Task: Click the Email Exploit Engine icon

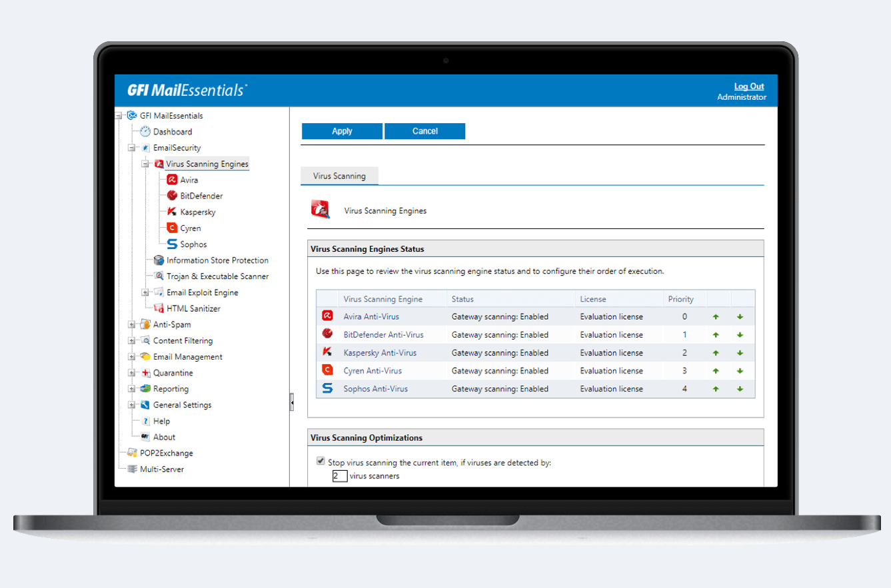Action: pyautogui.click(x=159, y=292)
